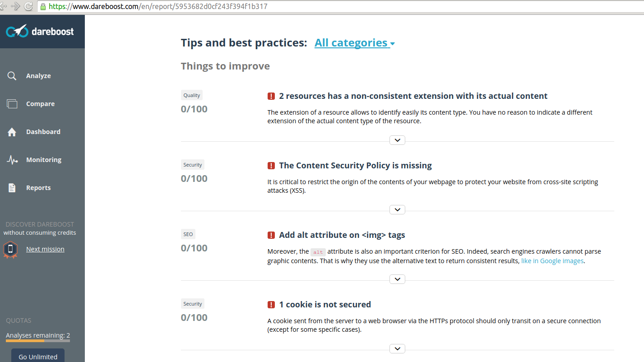644x362 pixels.
Task: Open the 'like in Google images' link
Action: [x=552, y=261]
